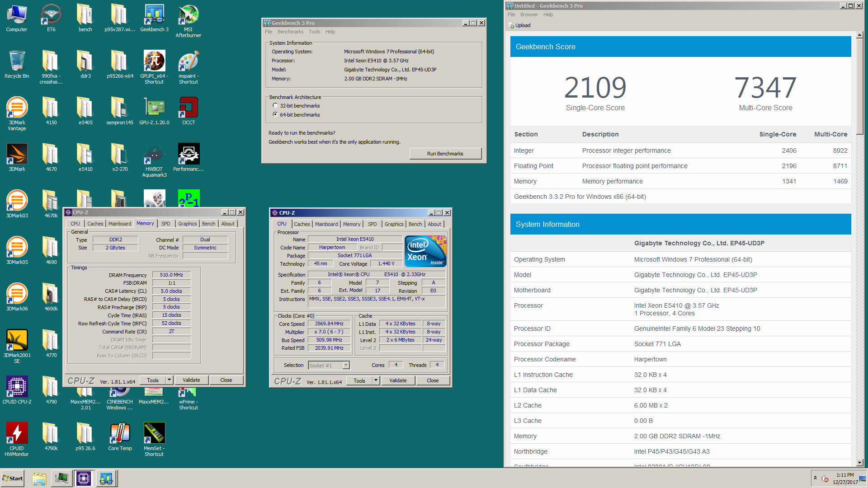Click Validate in right CPU-Z window
The image size is (868, 488).
398,380
